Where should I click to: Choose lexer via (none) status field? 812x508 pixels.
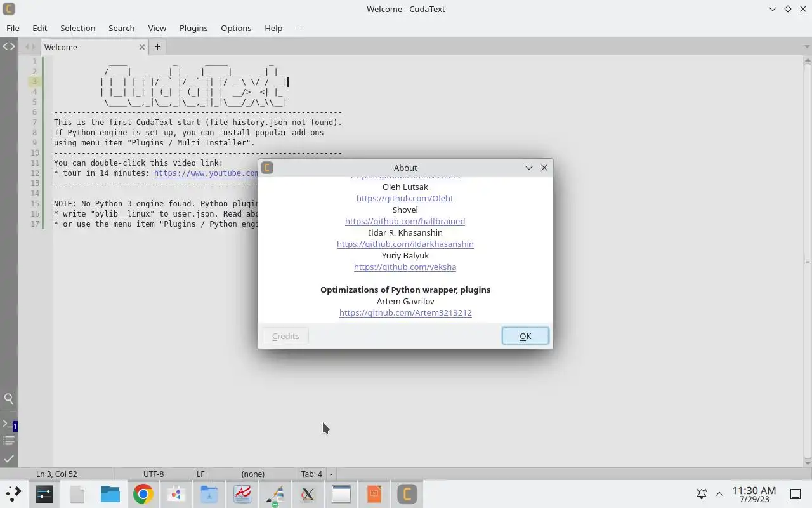(x=253, y=474)
